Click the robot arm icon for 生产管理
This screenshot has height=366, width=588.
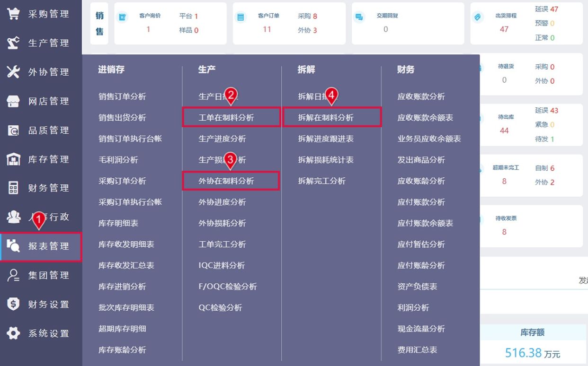(x=13, y=43)
